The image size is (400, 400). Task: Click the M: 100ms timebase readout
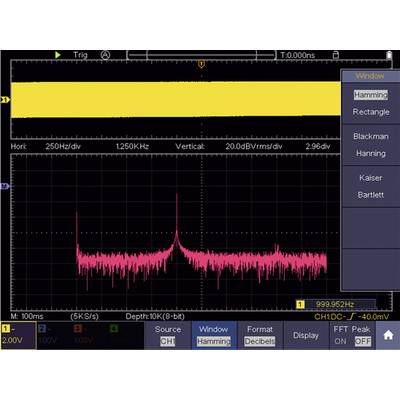27,316
